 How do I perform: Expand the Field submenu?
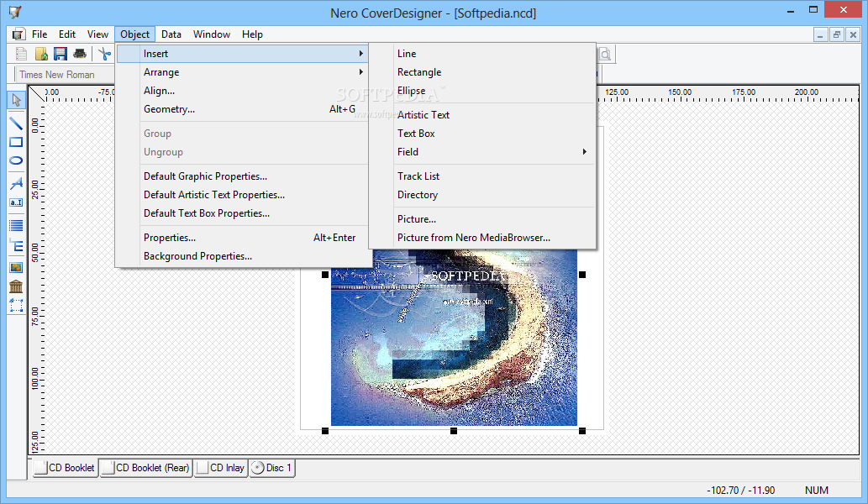click(496, 151)
